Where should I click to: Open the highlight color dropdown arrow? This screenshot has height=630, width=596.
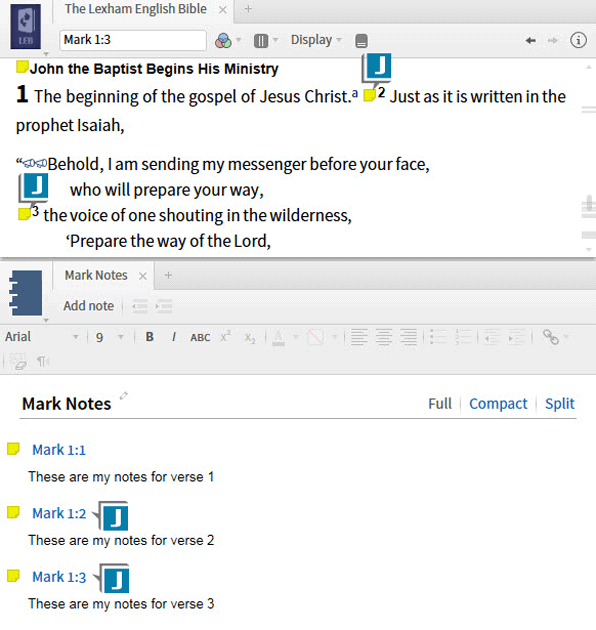(x=334, y=337)
